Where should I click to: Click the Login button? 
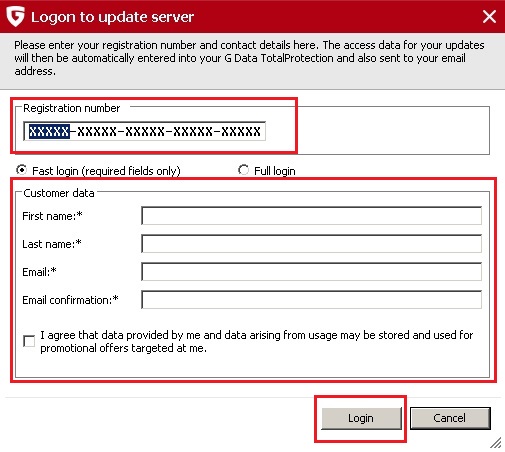[x=361, y=418]
